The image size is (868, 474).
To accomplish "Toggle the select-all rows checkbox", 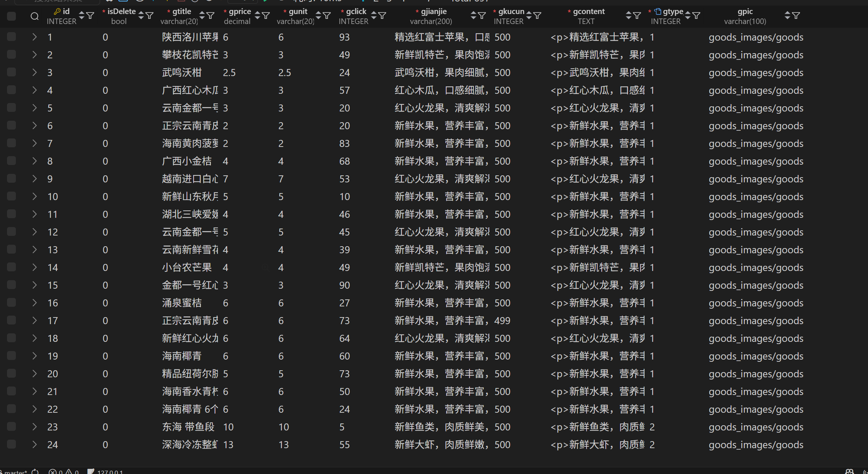I will [x=11, y=16].
